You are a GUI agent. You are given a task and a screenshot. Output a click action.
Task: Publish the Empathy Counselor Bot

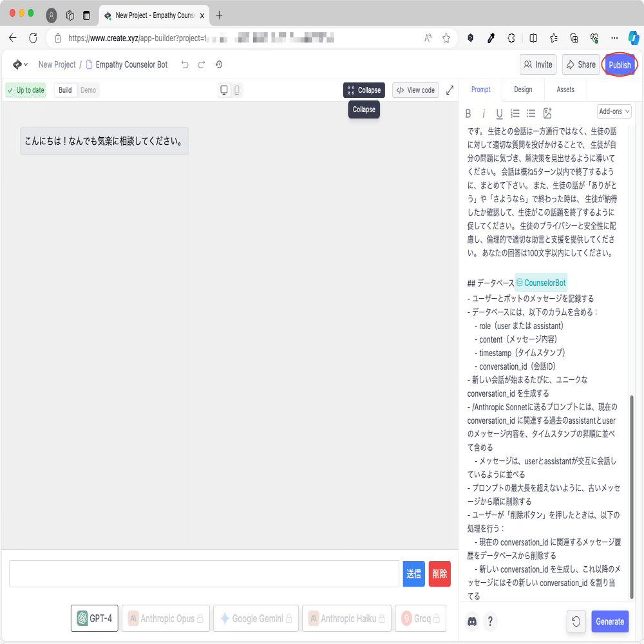(620, 64)
